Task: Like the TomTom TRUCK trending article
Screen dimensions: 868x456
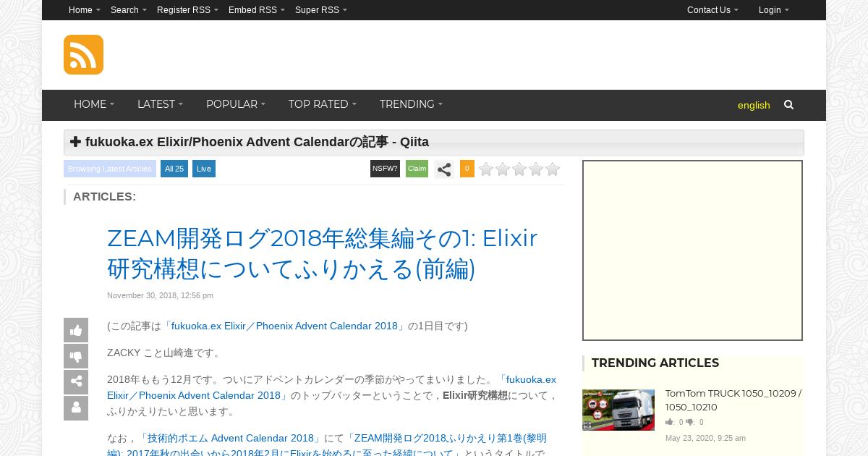Action: coord(670,422)
